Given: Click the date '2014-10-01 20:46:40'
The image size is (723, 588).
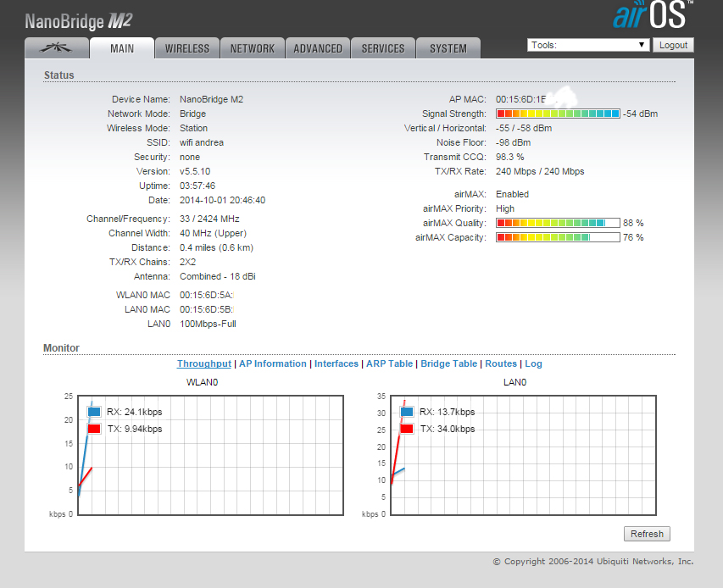Looking at the screenshot, I should (x=222, y=200).
